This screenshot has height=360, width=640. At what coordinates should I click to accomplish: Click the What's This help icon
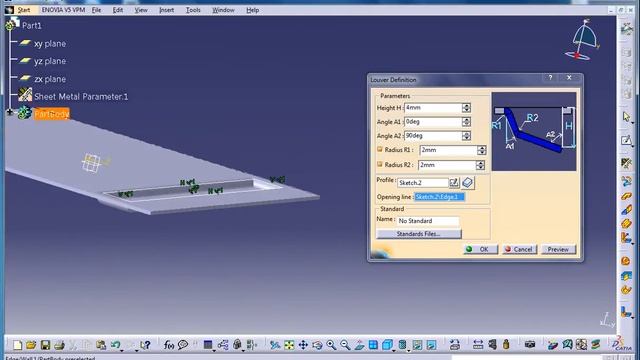point(145,345)
